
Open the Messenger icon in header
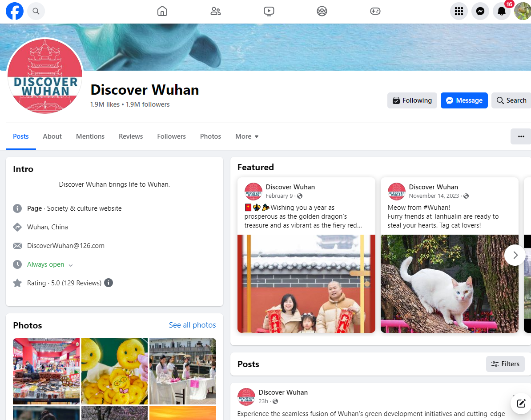click(480, 11)
